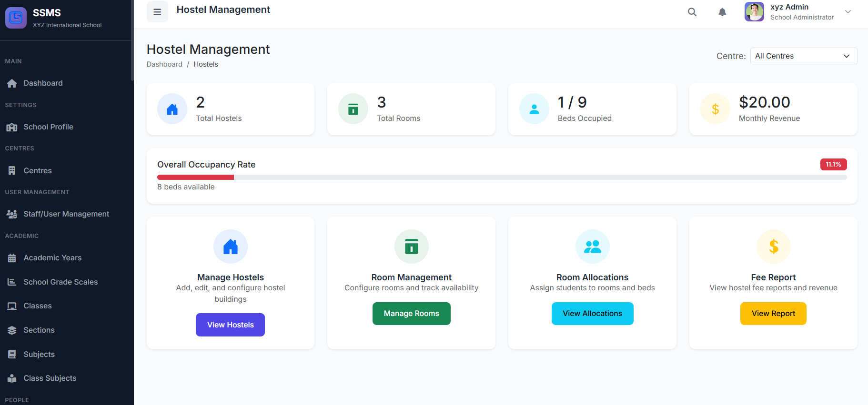Click the SSMS logo icon
Viewport: 868px width, 405px height.
tap(16, 18)
